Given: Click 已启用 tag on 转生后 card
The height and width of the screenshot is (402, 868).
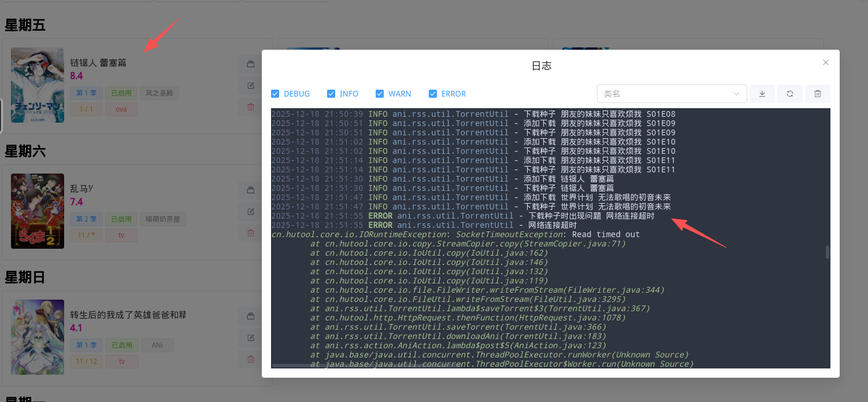Looking at the screenshot, I should [121, 345].
